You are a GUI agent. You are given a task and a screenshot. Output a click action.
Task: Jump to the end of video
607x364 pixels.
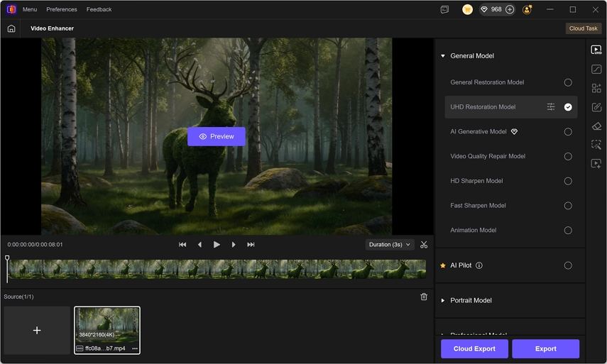pos(251,245)
